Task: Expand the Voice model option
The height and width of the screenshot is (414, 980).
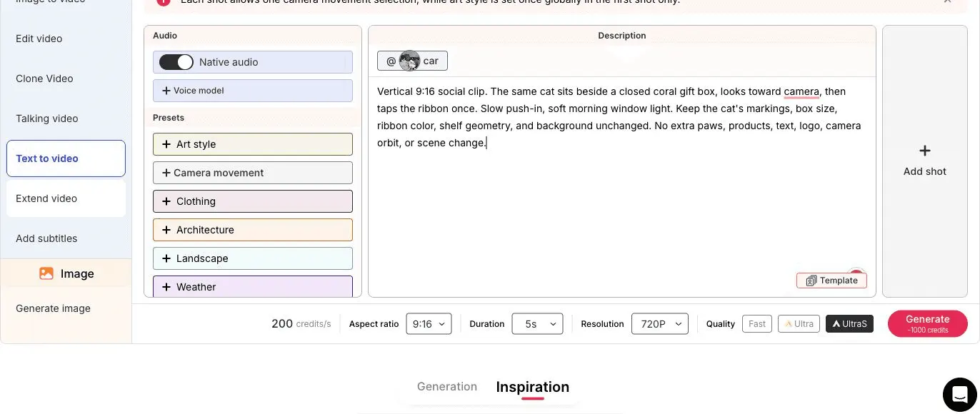Action: (x=253, y=91)
